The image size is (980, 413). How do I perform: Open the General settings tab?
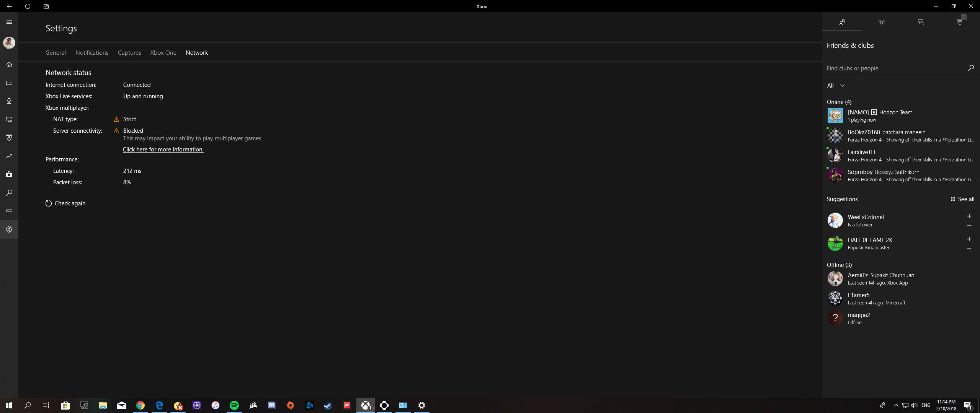click(x=56, y=52)
